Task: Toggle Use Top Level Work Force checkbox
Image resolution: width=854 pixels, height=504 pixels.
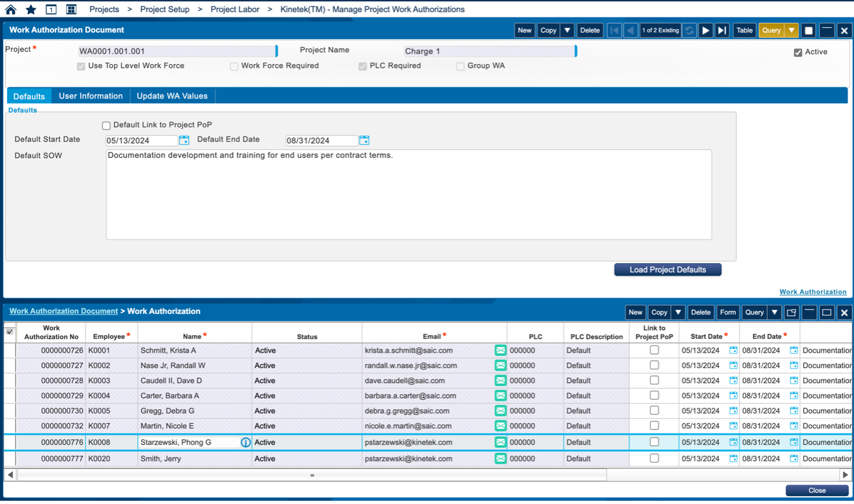Action: tap(81, 66)
